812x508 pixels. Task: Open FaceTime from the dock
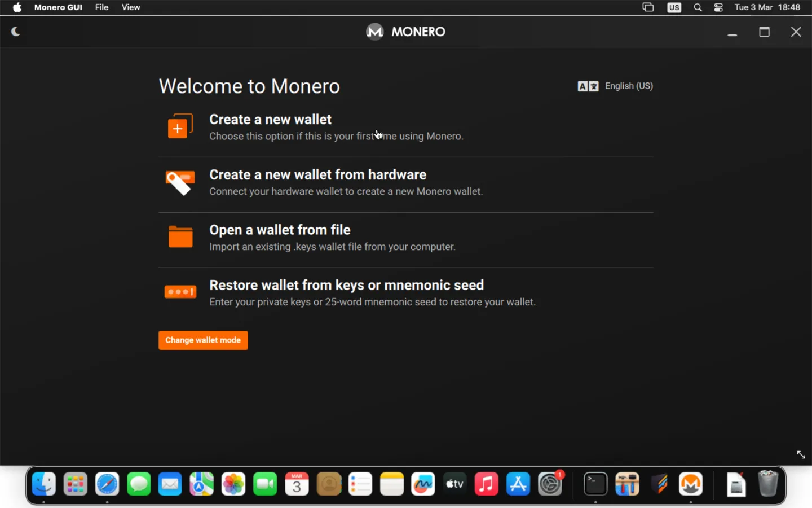pyautogui.click(x=265, y=484)
